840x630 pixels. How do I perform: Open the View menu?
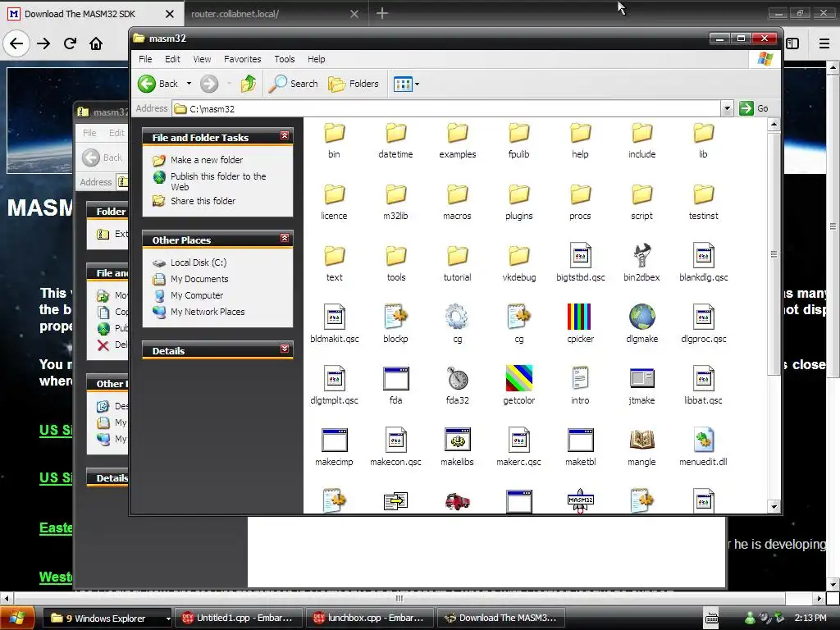pos(202,59)
